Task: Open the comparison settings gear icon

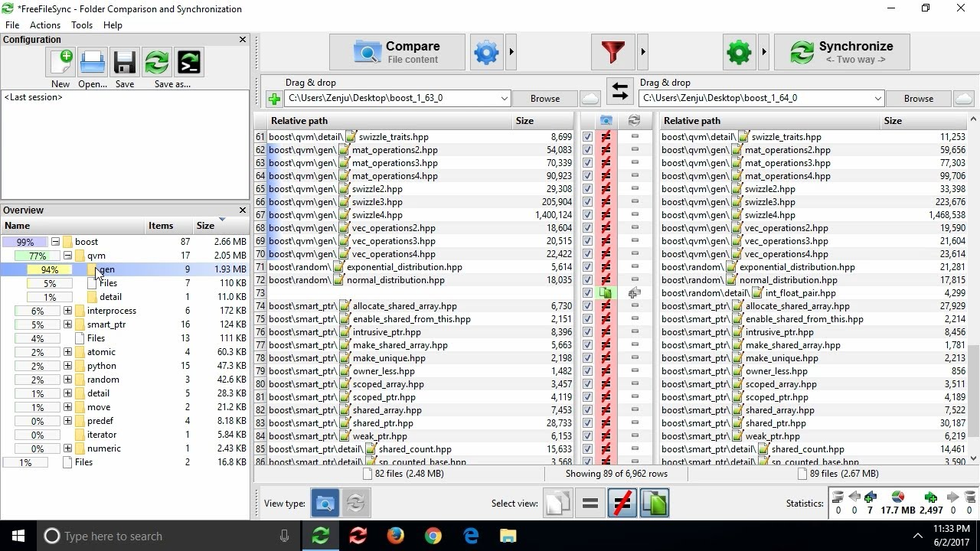Action: 486,52
